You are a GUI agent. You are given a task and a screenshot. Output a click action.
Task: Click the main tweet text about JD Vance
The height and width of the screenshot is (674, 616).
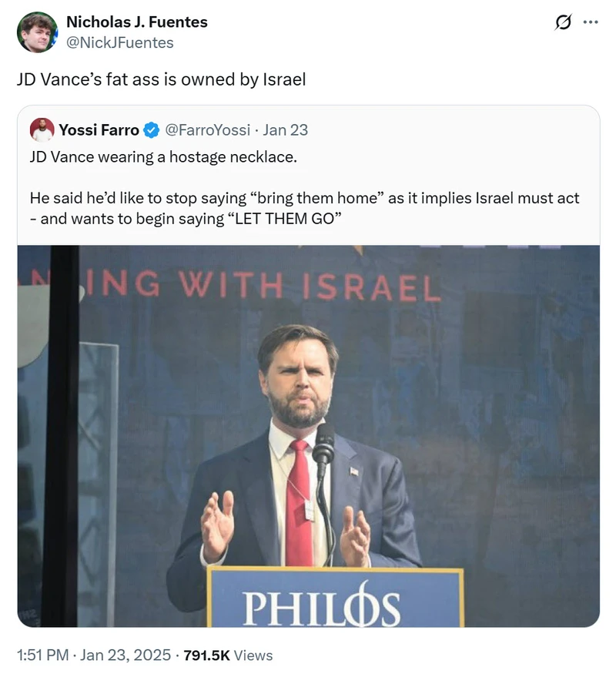pos(162,79)
